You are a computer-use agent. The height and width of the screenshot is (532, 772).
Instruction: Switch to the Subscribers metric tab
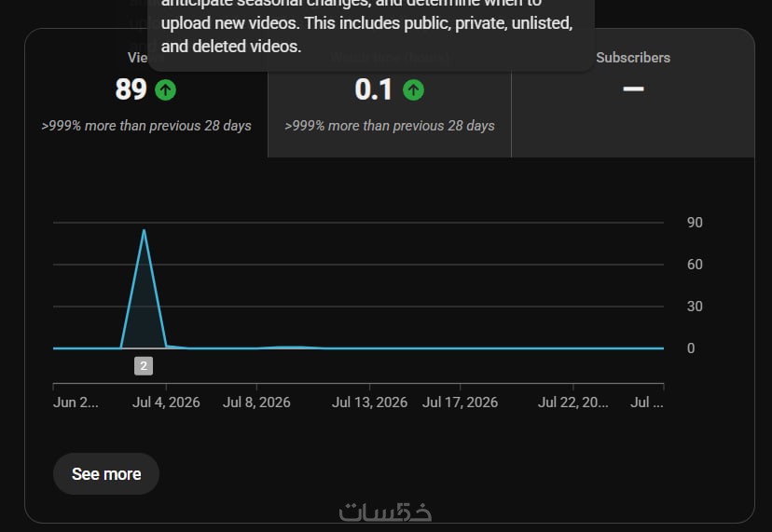[633, 93]
